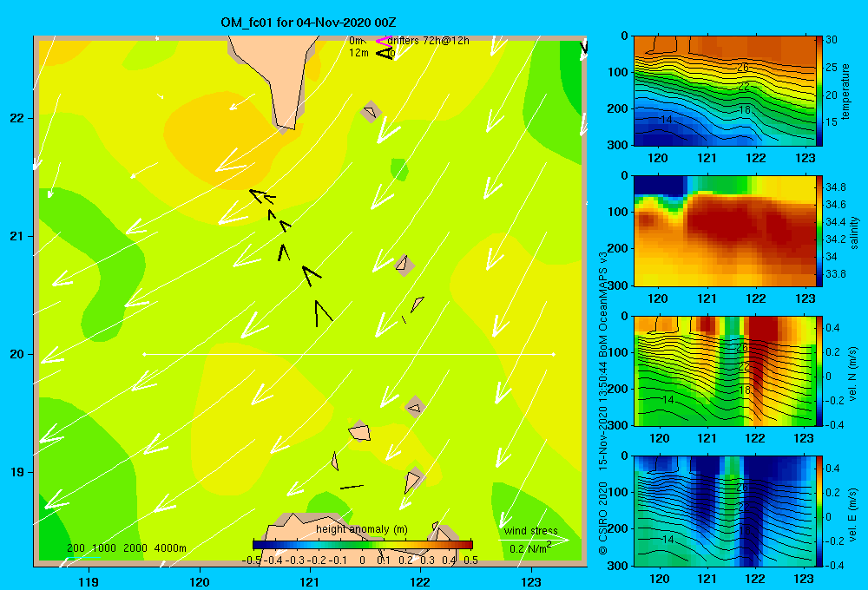Click the '1000' bathymetry contour label
The image size is (868, 590).
(104, 548)
